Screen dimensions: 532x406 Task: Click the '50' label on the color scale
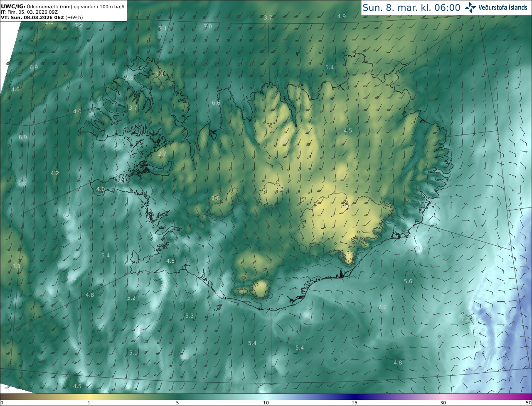(528, 403)
